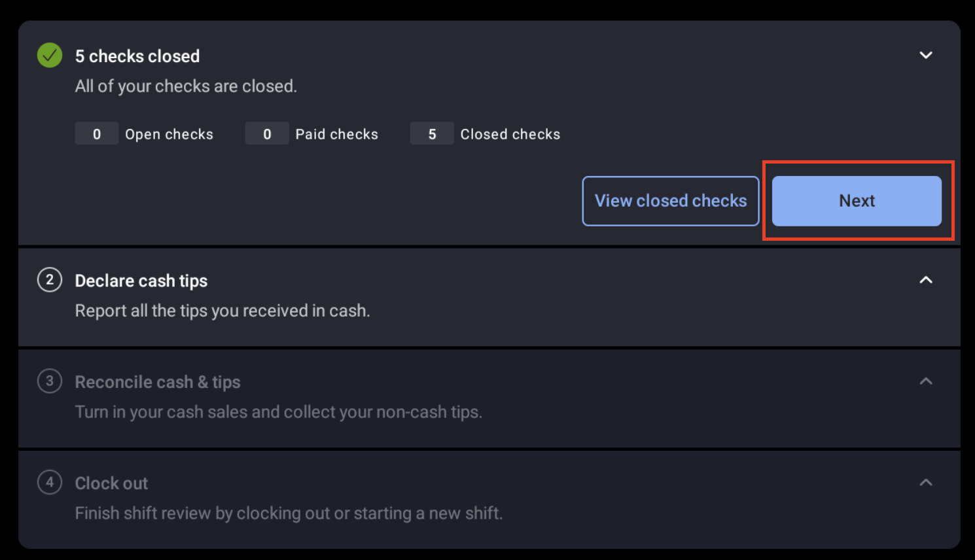Click the Report all tips received subtitle
The image size is (975, 560).
click(x=222, y=310)
